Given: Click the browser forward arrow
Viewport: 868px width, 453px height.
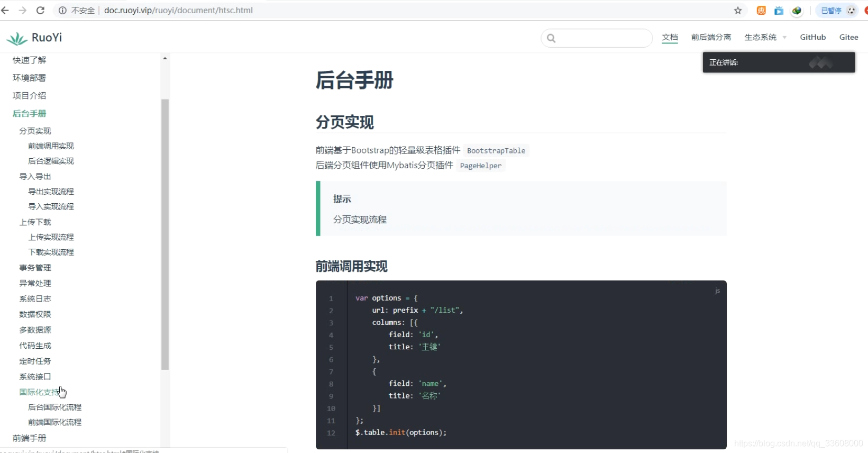Looking at the screenshot, I should click(x=22, y=10).
